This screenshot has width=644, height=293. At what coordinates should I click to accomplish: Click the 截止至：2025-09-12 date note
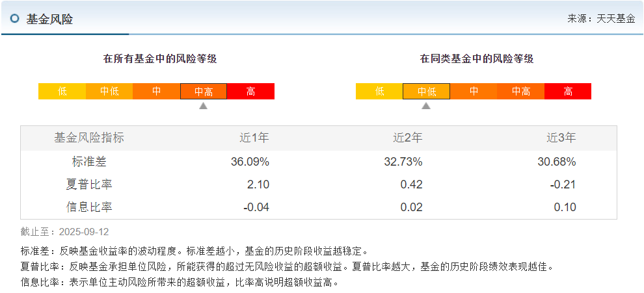(x=65, y=232)
